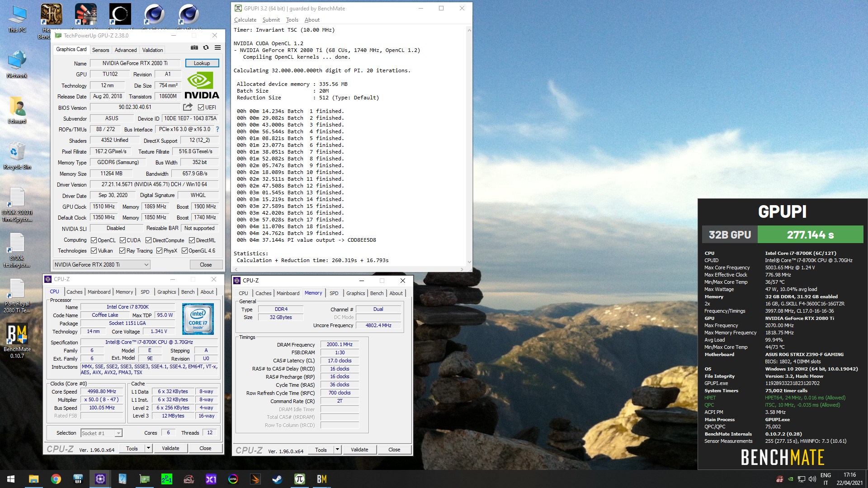Click the green GPU-Z taskbar icon

pos(145,479)
